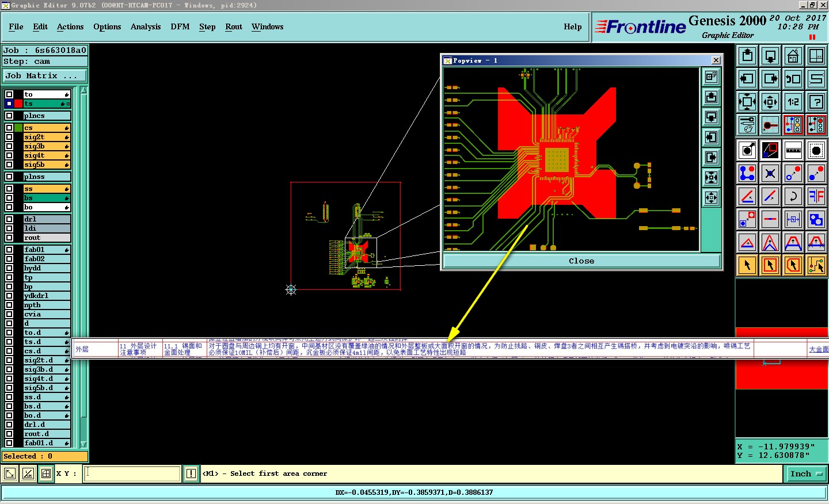Click the Selected : 0 status box

pyautogui.click(x=45, y=456)
